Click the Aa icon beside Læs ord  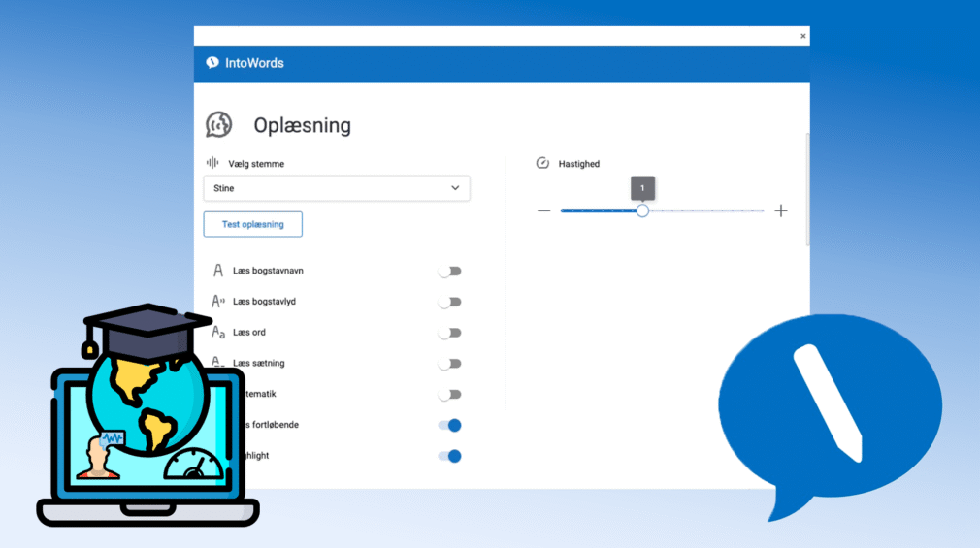[x=218, y=333]
